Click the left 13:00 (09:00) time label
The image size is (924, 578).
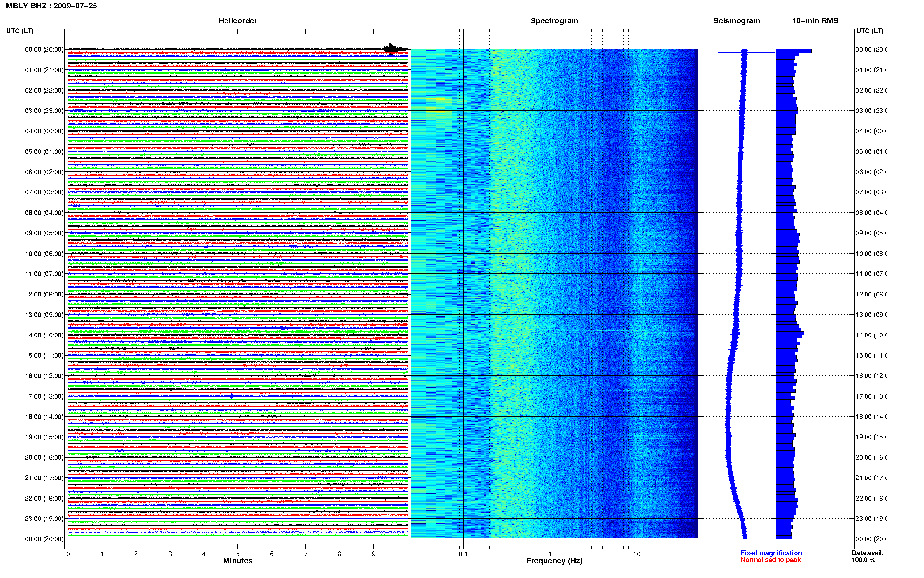44,315
